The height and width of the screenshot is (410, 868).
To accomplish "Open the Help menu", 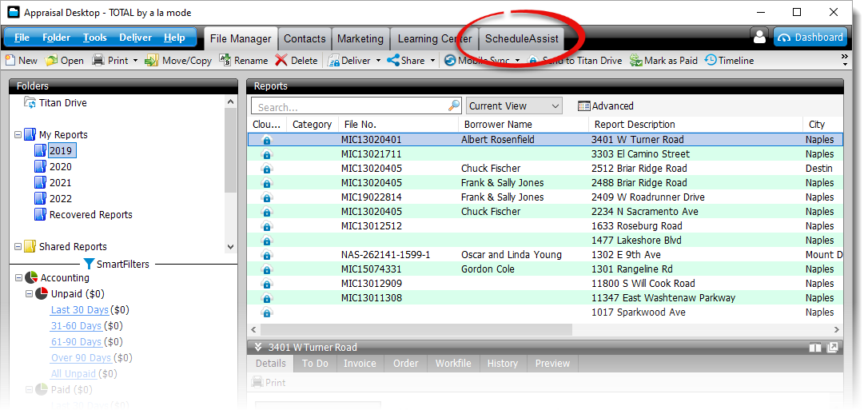I will tap(174, 38).
